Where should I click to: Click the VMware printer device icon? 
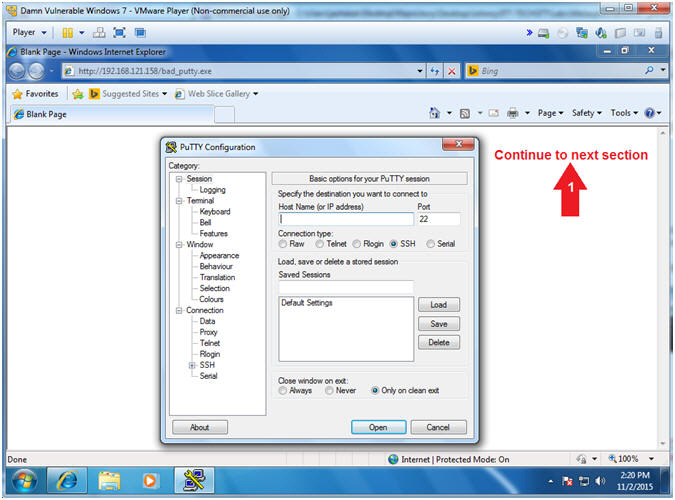620,33
